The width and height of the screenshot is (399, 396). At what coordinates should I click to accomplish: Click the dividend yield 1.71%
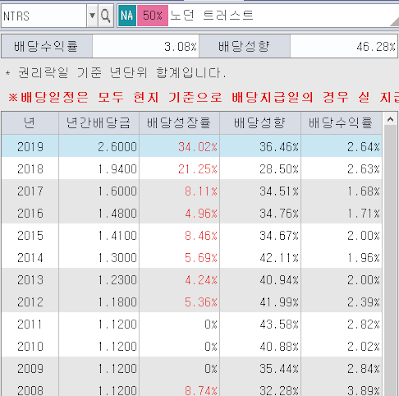coord(363,213)
